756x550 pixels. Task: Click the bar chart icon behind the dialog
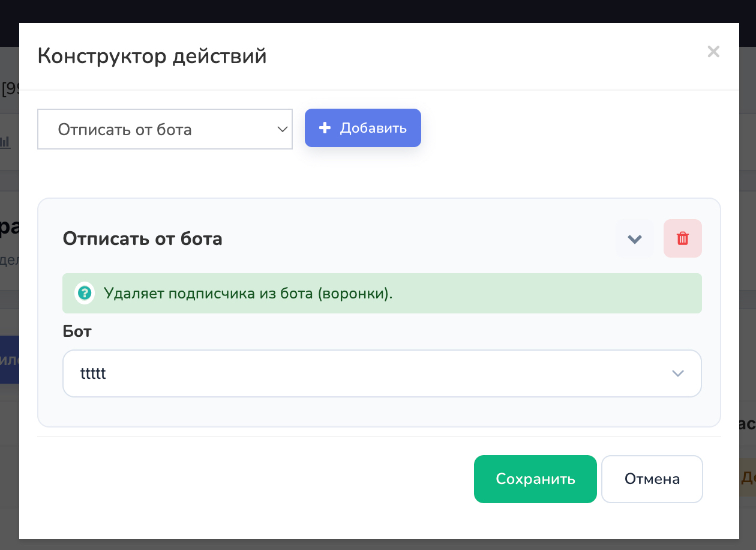coord(5,142)
